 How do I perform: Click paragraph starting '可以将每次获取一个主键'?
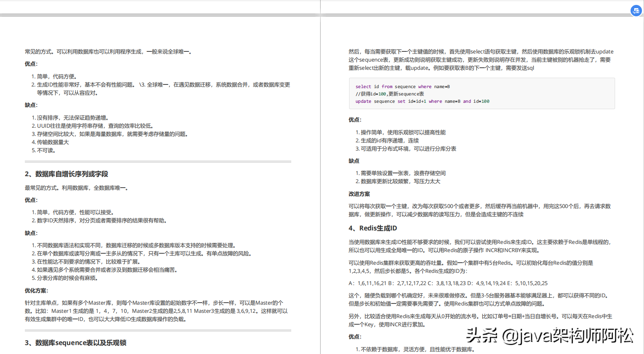tap(480, 210)
